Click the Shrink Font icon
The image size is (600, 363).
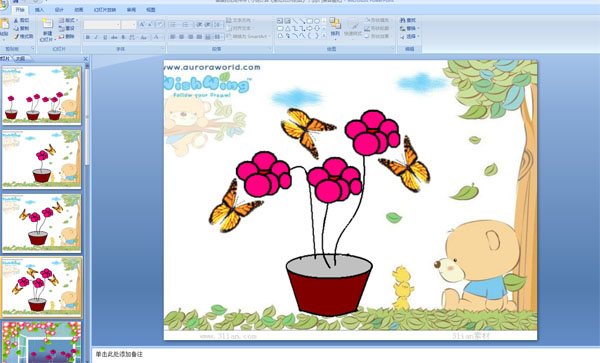pyautogui.click(x=150, y=25)
